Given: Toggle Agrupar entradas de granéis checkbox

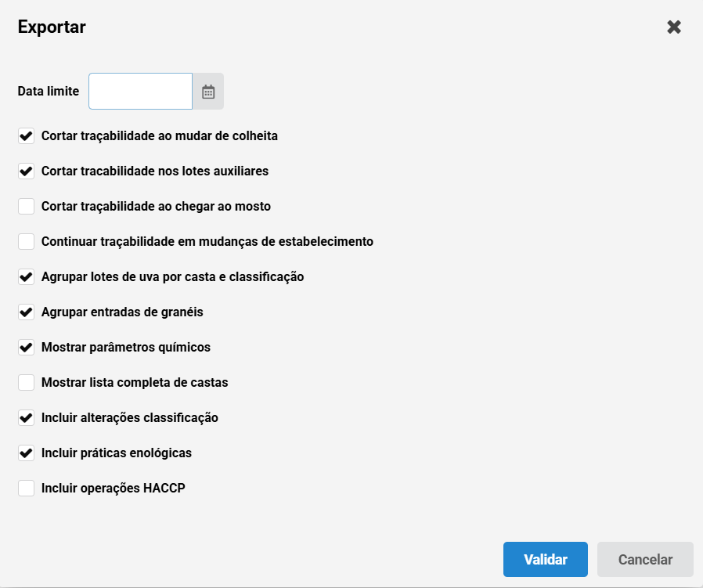Looking at the screenshot, I should click(x=26, y=312).
